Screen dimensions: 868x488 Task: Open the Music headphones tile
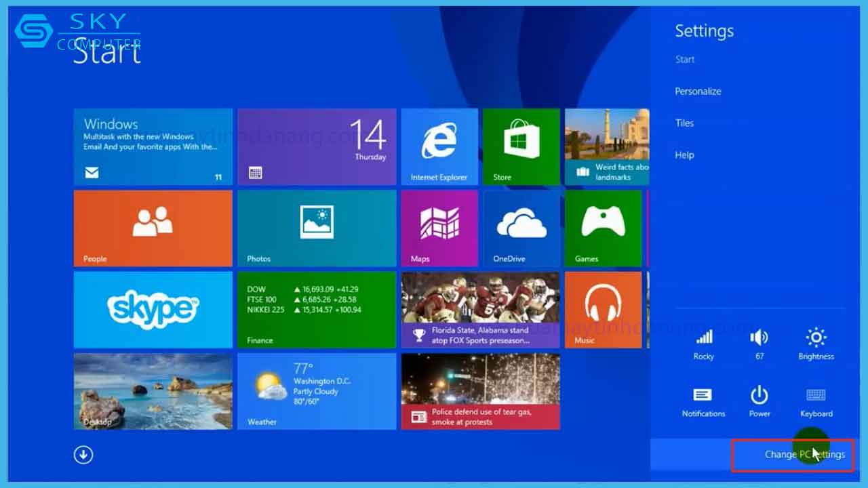603,309
